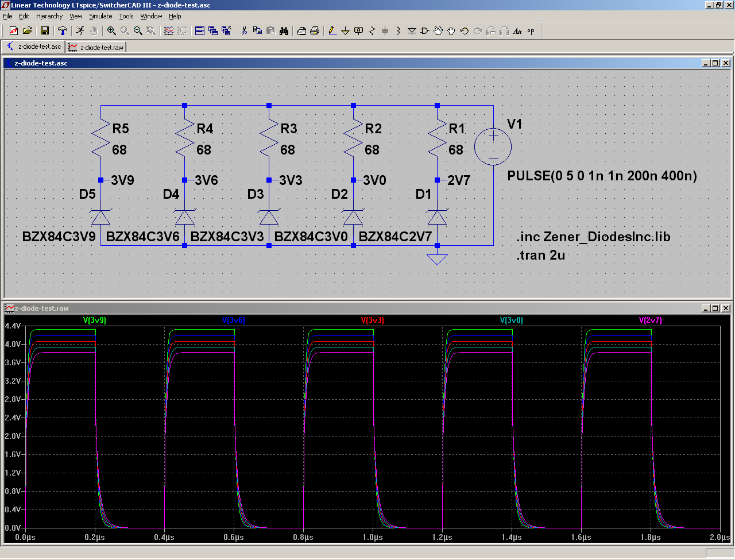This screenshot has height=560, width=735.
Task: Open the Hierarchy menu
Action: [49, 16]
